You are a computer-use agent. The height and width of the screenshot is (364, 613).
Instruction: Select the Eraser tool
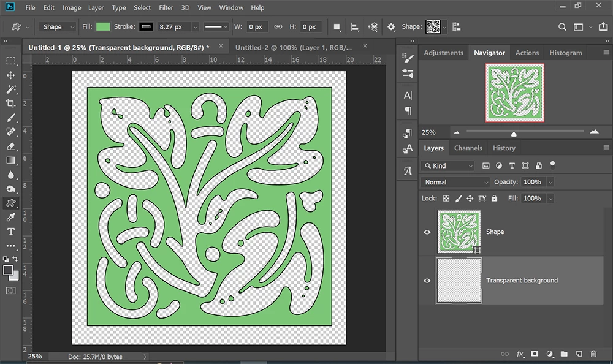(x=11, y=146)
